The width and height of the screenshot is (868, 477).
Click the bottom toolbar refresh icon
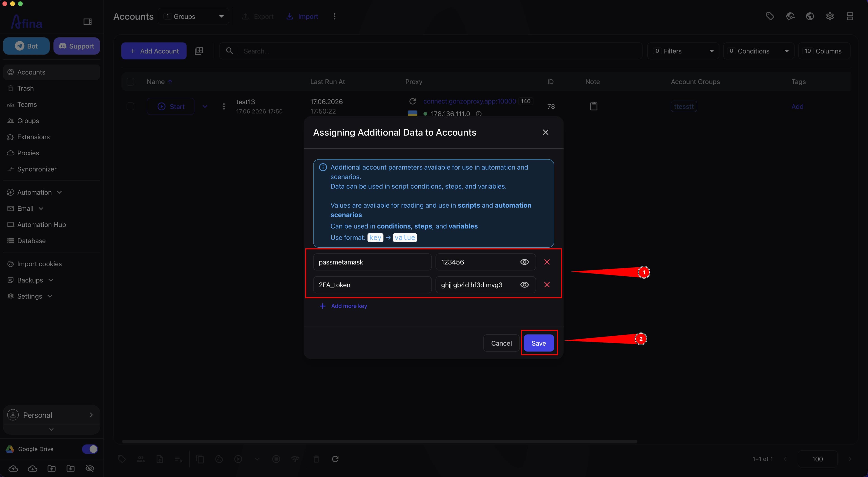(x=335, y=459)
